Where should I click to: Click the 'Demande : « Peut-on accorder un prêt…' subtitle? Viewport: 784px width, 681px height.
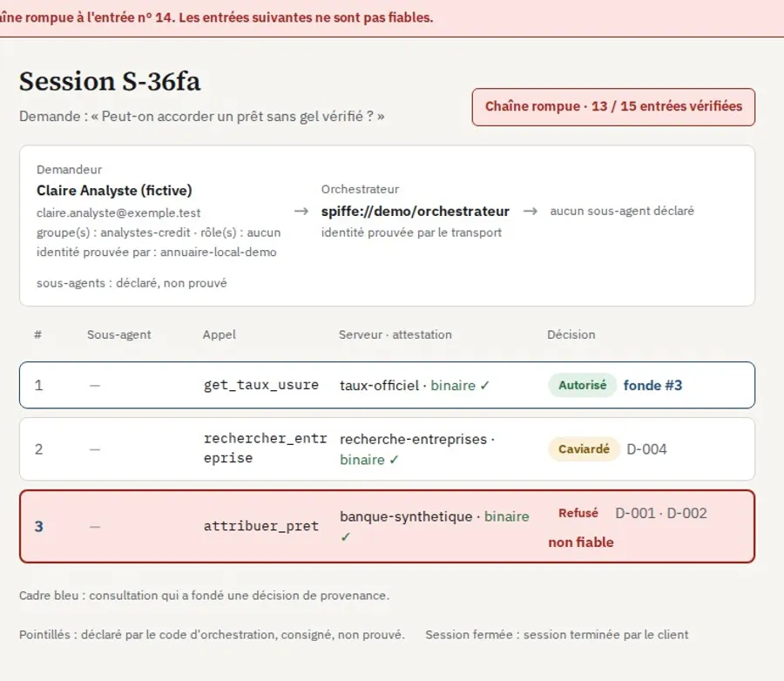click(x=201, y=116)
